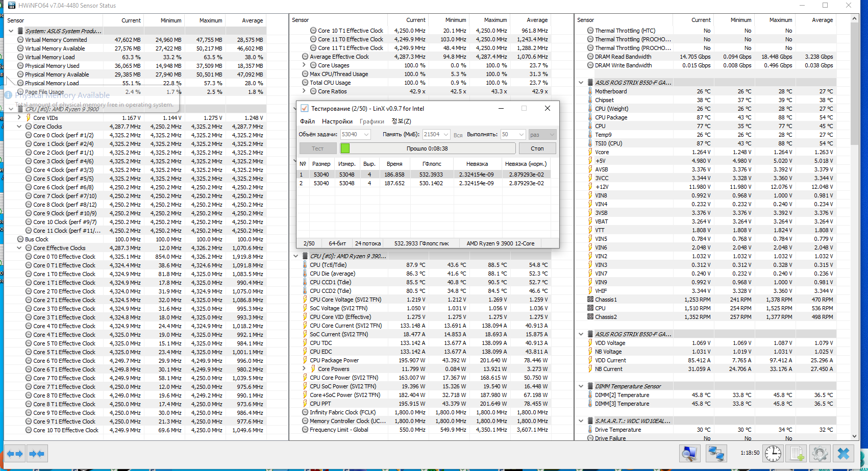Collapse the Core Clocks tree

click(19, 127)
